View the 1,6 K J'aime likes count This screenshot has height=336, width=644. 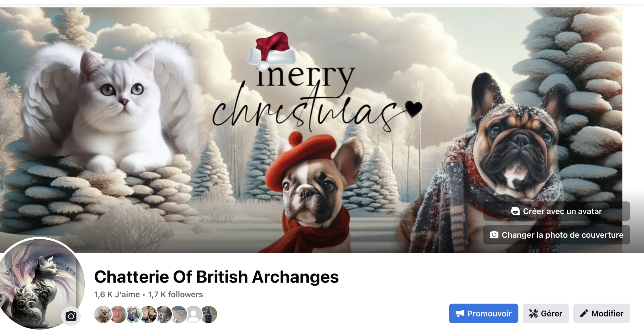[117, 294]
